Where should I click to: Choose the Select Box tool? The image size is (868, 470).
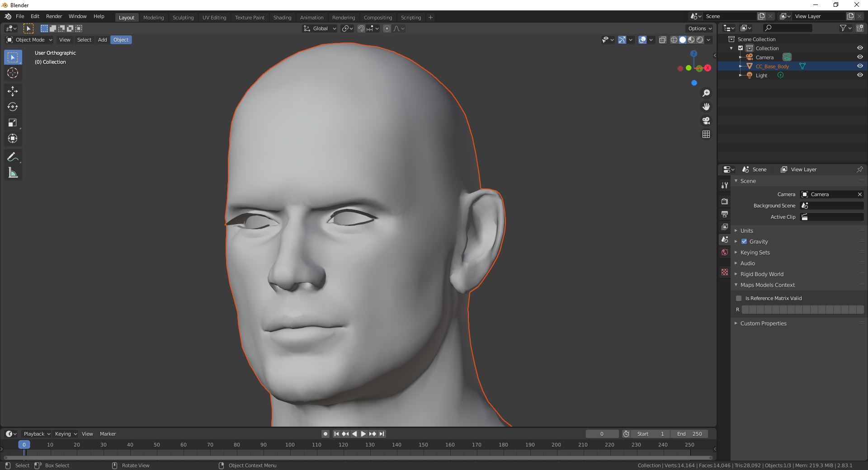(13, 57)
